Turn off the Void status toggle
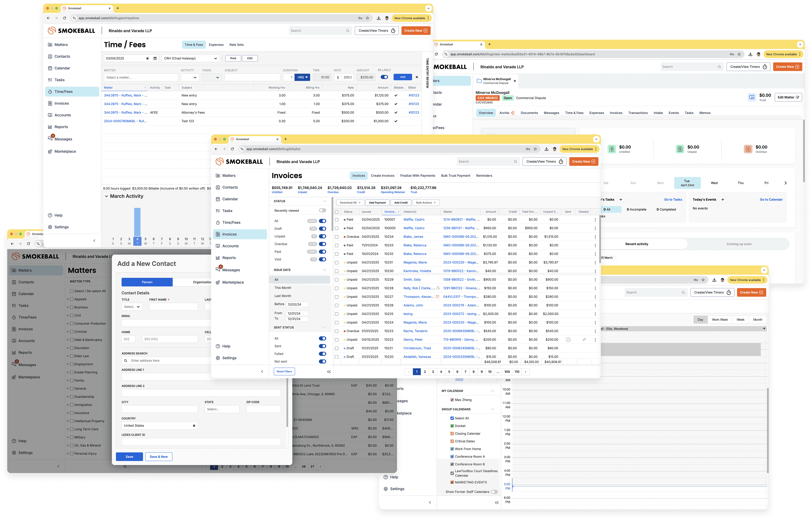 pos(323,259)
